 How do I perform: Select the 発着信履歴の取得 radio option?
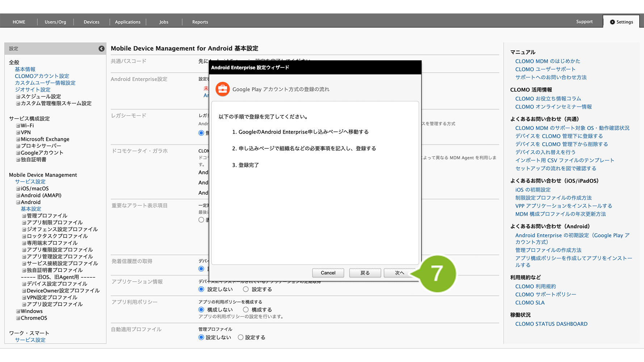tap(201, 269)
